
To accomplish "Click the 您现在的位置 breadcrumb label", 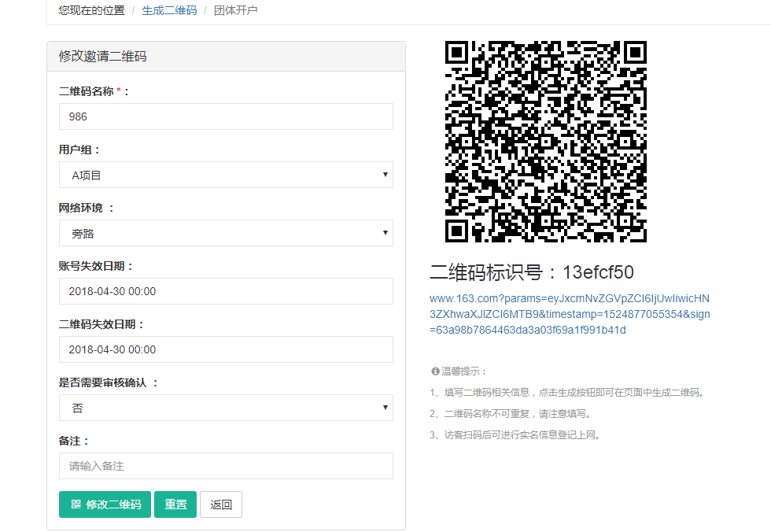I will point(92,10).
